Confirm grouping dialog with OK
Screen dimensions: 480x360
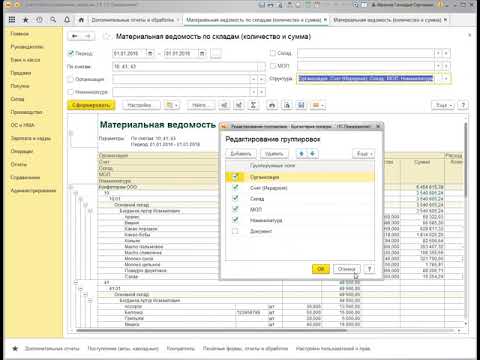[321, 269]
